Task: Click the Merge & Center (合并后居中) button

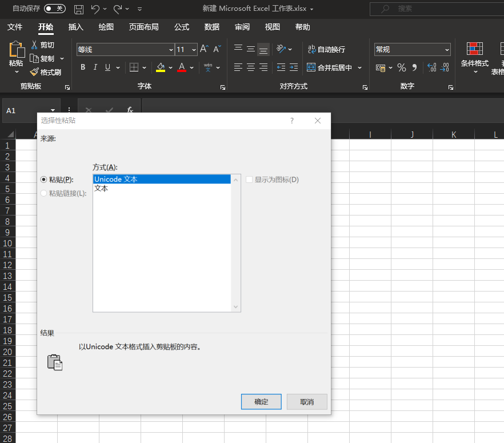Action: click(x=329, y=67)
